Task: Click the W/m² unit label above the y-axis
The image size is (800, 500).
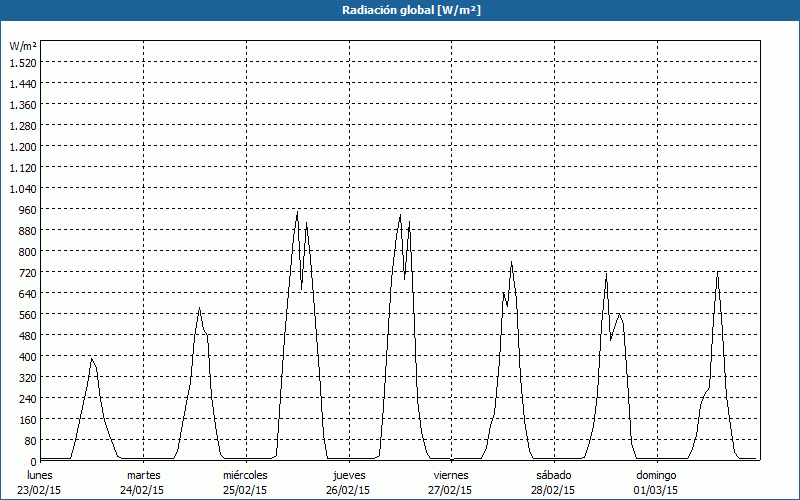Action: click(23, 46)
